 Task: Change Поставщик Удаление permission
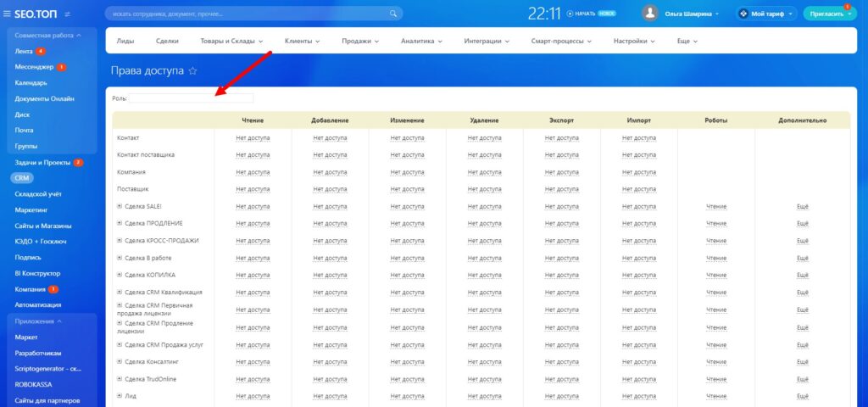click(484, 189)
